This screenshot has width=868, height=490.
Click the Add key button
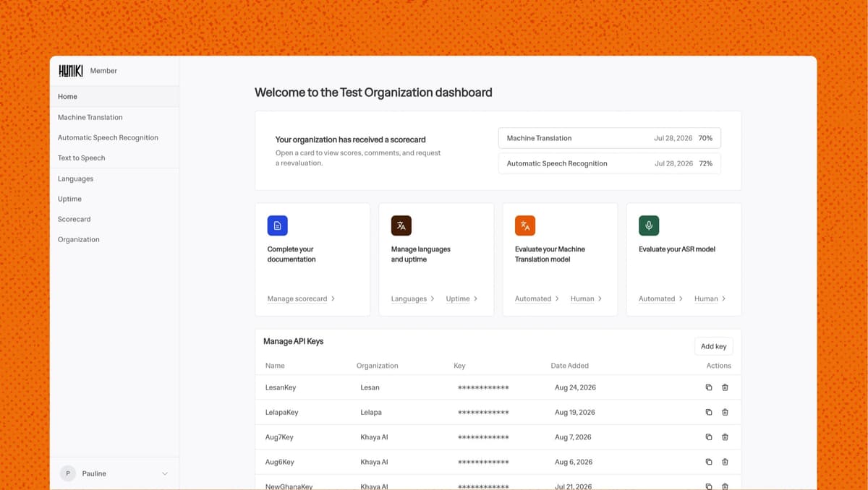tap(713, 346)
